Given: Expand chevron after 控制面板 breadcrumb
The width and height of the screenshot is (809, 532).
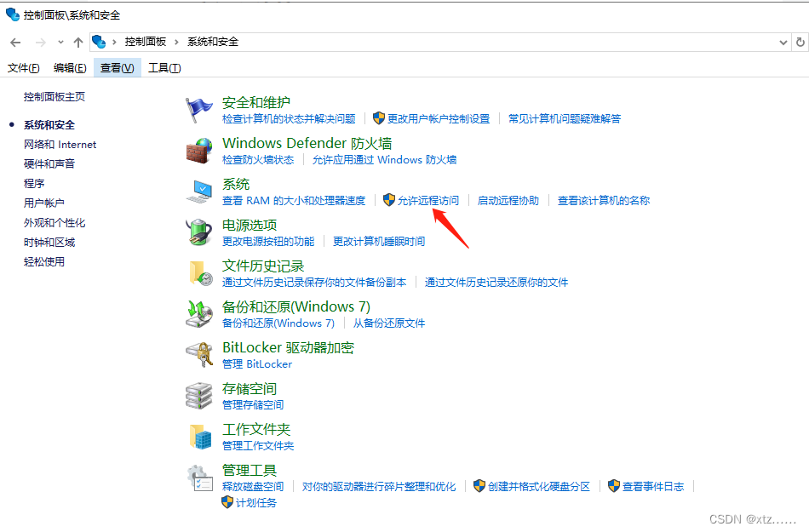Looking at the screenshot, I should coord(176,43).
